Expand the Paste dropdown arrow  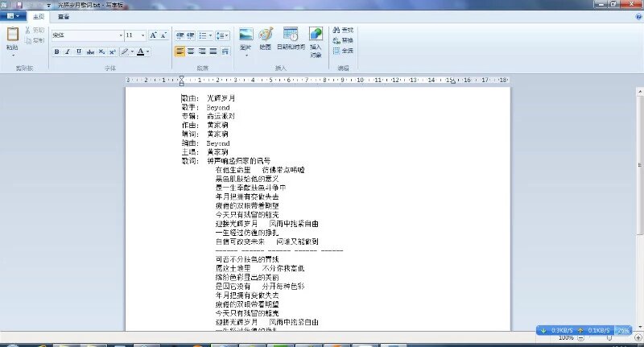(x=13, y=55)
